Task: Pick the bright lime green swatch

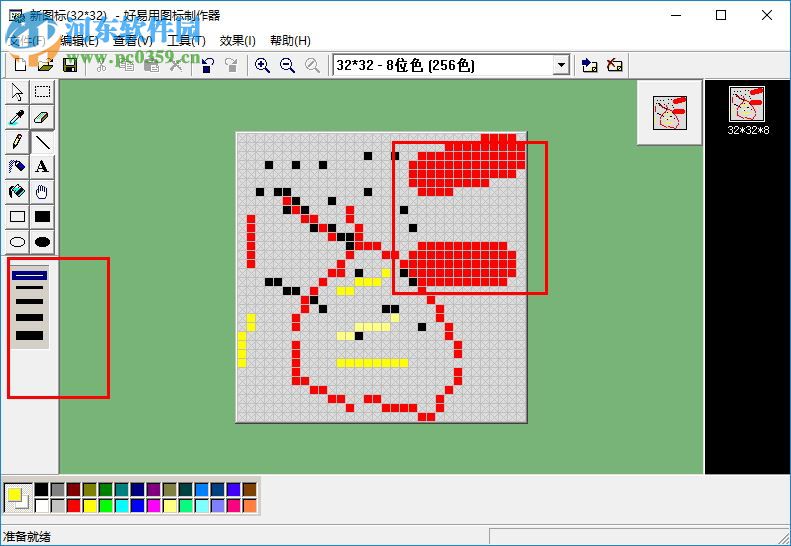Action: [x=105, y=506]
